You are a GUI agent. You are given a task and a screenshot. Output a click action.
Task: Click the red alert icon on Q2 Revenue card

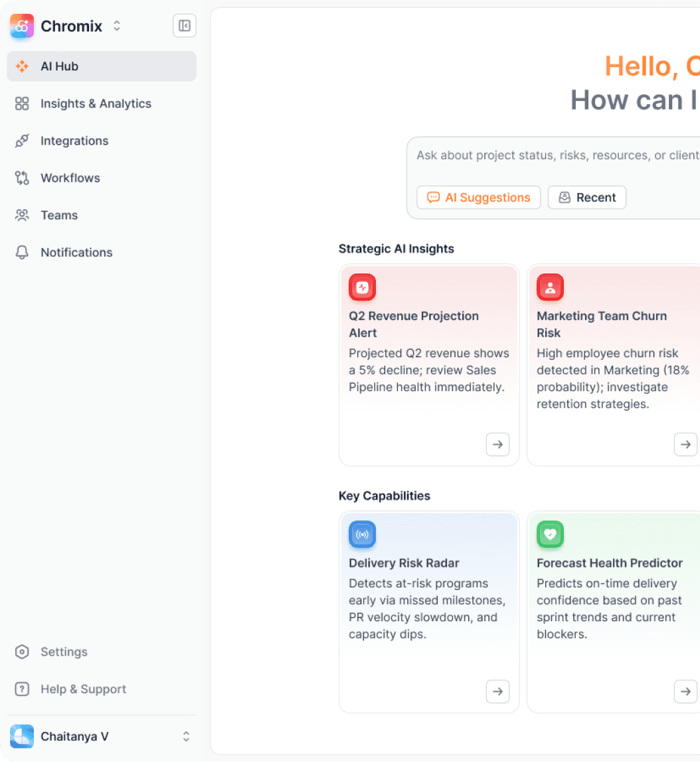[x=362, y=287]
